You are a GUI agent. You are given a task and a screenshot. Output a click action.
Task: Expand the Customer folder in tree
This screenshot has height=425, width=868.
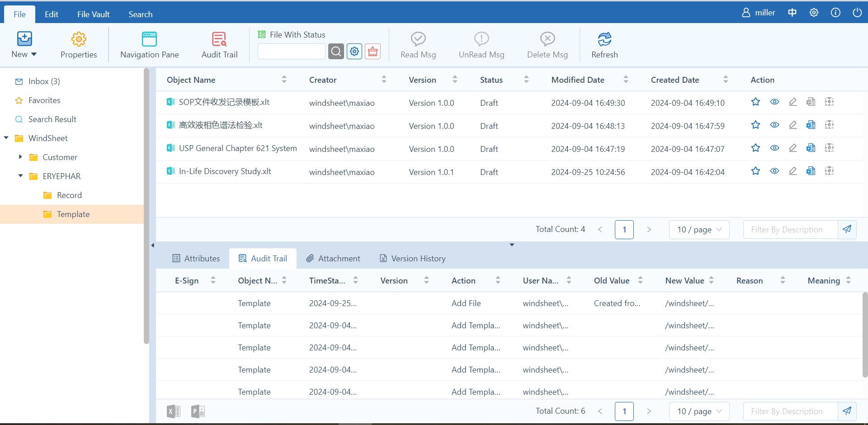click(20, 157)
